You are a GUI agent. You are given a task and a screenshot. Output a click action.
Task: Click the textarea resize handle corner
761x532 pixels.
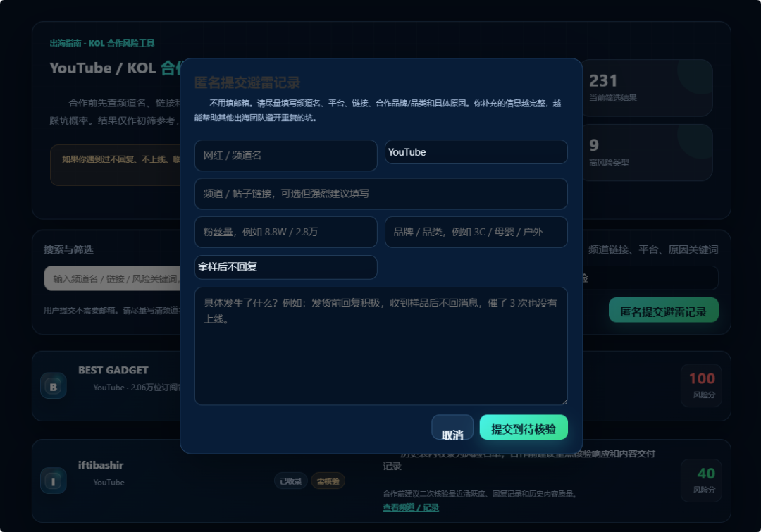[x=564, y=402]
